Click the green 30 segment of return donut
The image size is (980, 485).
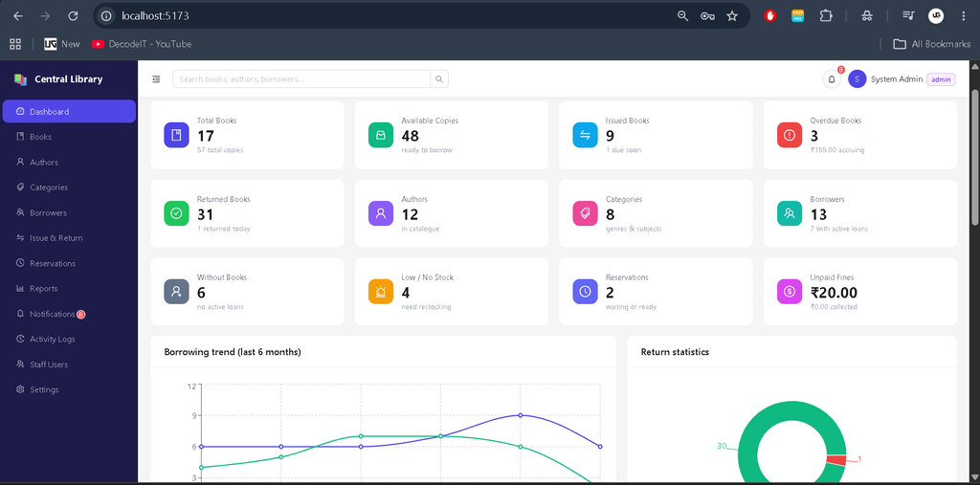click(x=746, y=453)
